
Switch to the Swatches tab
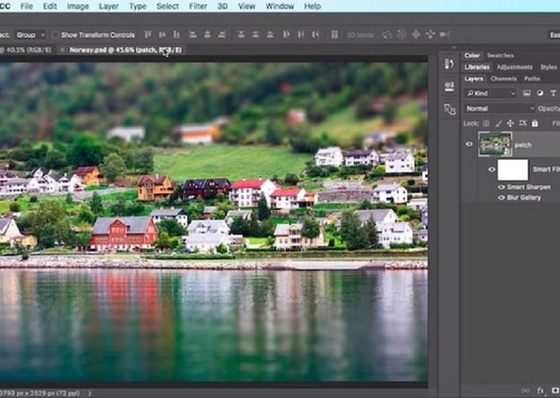[x=500, y=55]
